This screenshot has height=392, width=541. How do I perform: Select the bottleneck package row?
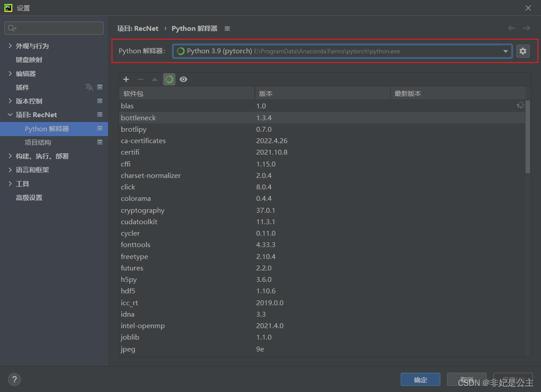tap(322, 118)
